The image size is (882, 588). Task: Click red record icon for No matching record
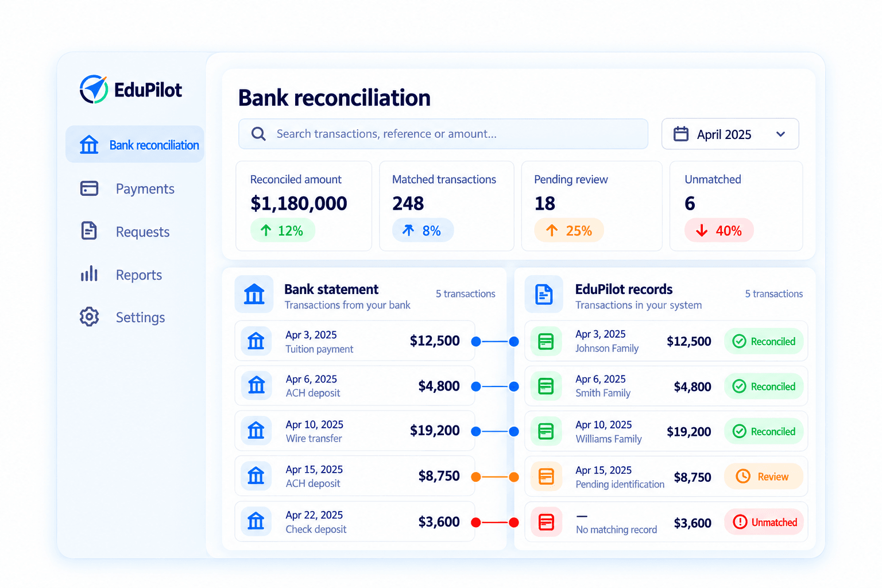pos(546,521)
